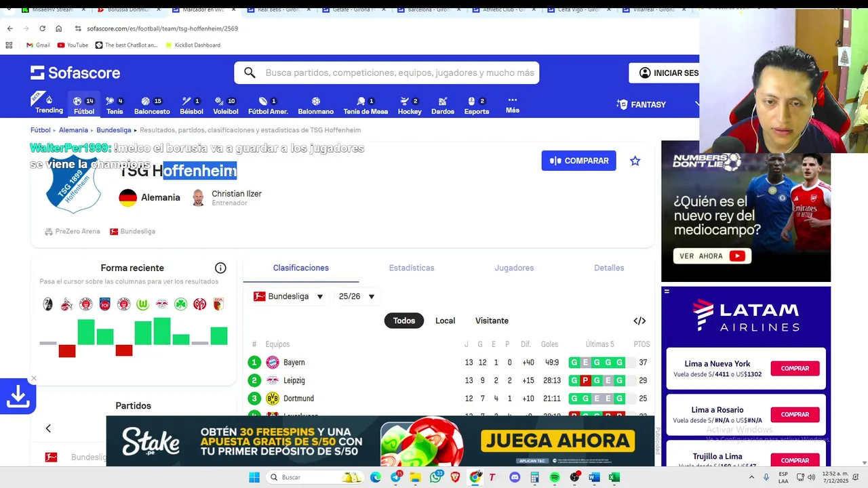The width and height of the screenshot is (868, 488).
Task: Click COMPRAR for Lima a Nueva York
Action: pos(795,369)
